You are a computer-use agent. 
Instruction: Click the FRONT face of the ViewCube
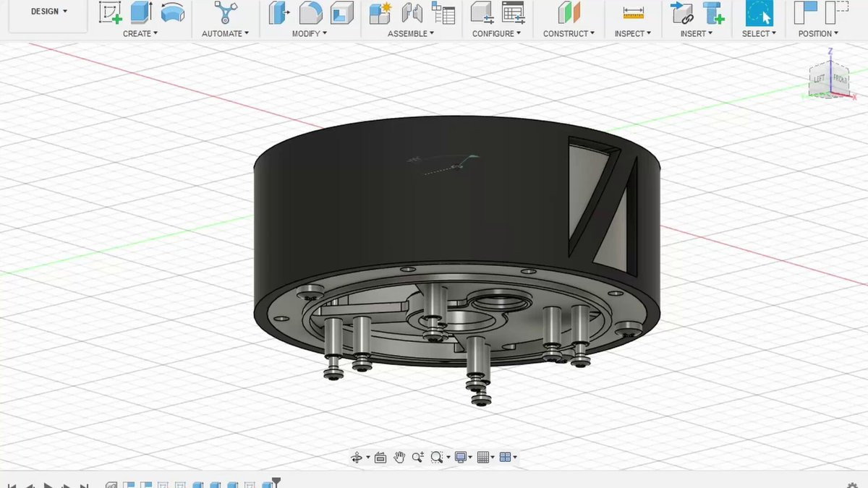coord(840,78)
